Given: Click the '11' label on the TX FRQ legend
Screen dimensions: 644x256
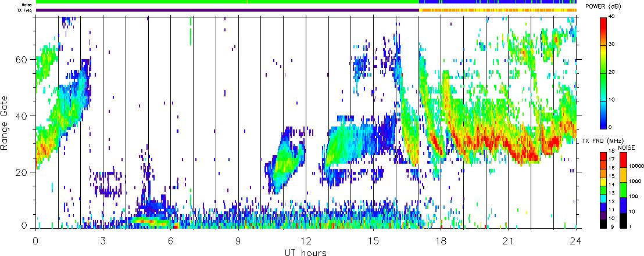Looking at the screenshot, I should pyautogui.click(x=612, y=210).
